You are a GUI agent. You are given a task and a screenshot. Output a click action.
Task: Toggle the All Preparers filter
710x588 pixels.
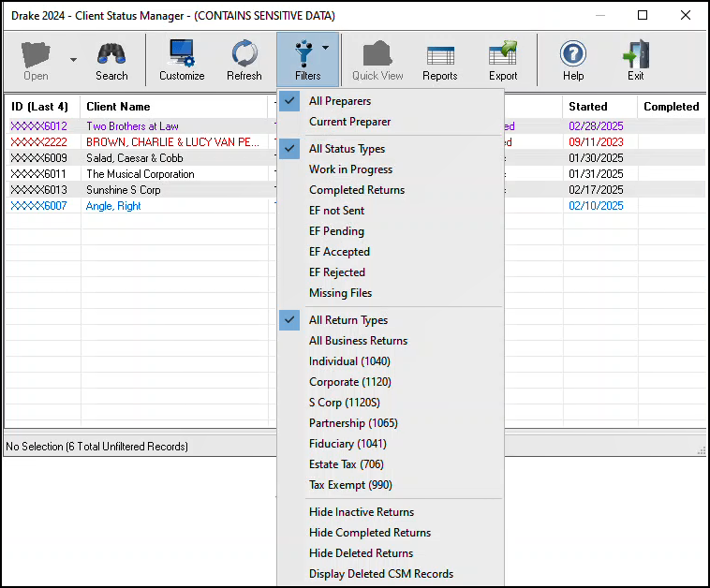(391, 101)
